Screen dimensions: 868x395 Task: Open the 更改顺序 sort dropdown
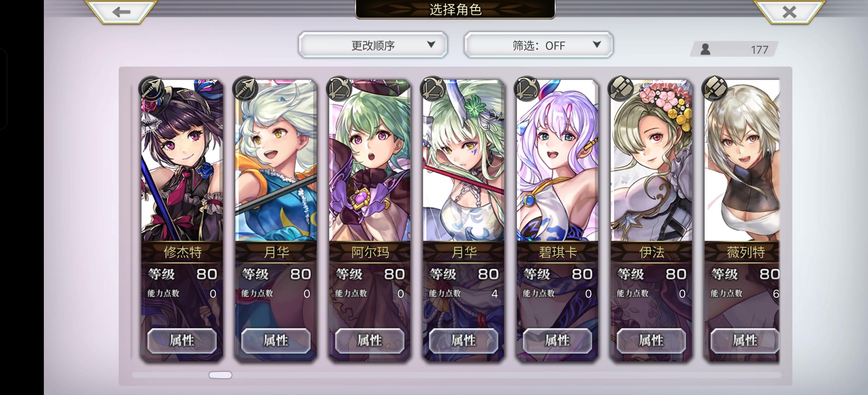click(x=373, y=45)
